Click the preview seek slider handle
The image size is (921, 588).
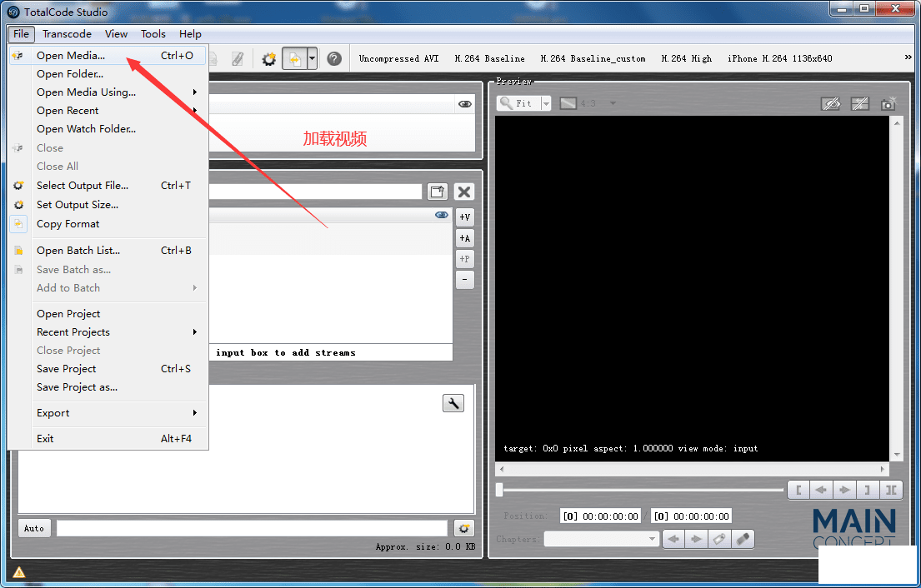(x=499, y=490)
